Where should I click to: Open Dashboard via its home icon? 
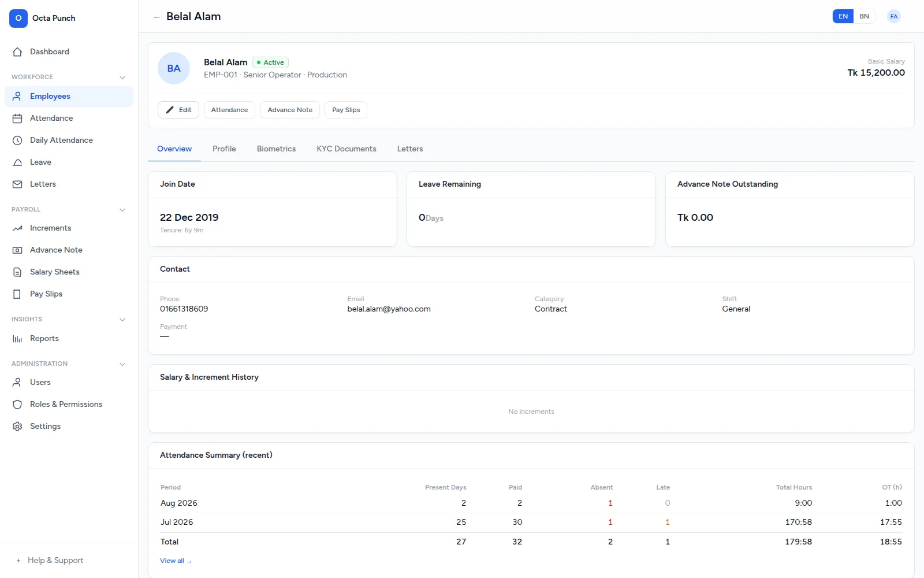coord(17,51)
